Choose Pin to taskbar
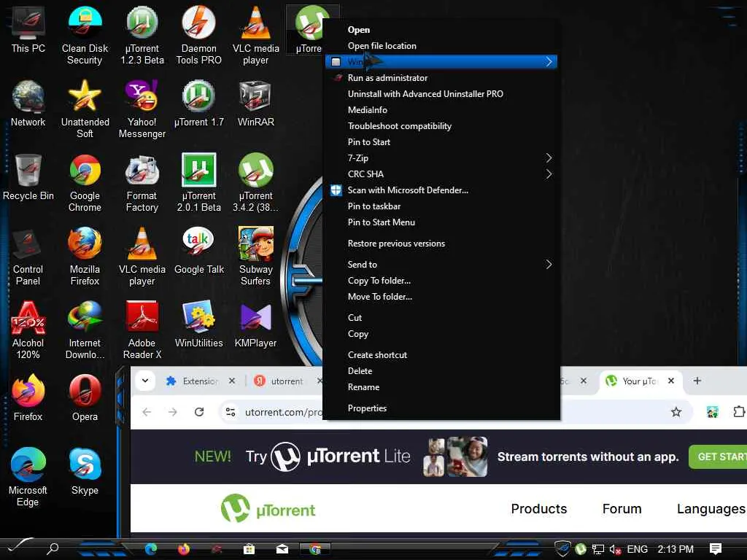Viewport: 747px width, 560px height. pos(441,206)
